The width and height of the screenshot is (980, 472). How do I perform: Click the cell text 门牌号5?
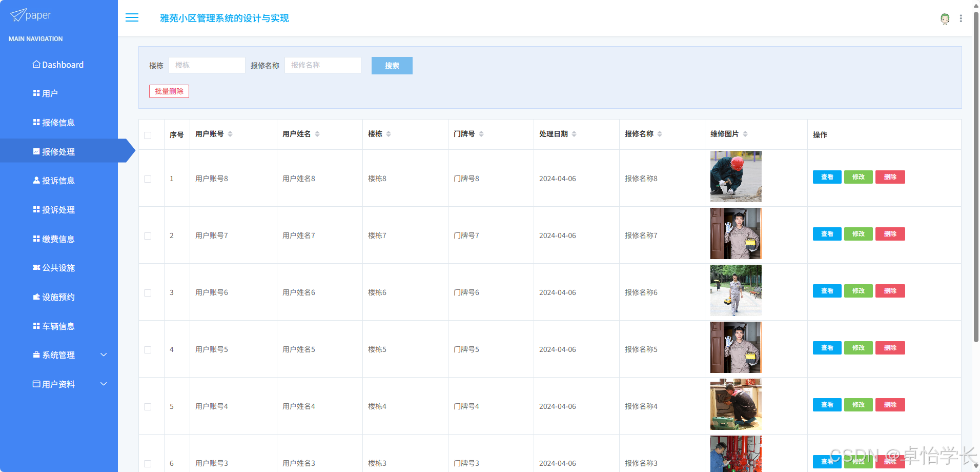point(466,349)
